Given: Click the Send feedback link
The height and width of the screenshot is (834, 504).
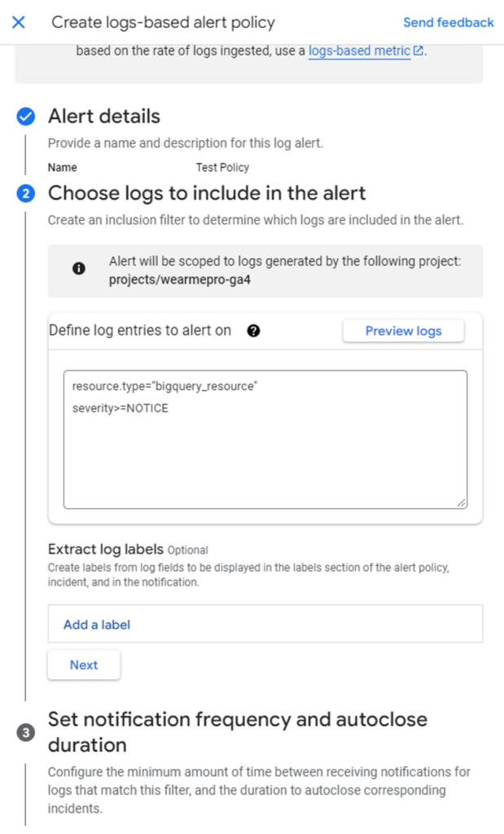Looking at the screenshot, I should (x=448, y=23).
